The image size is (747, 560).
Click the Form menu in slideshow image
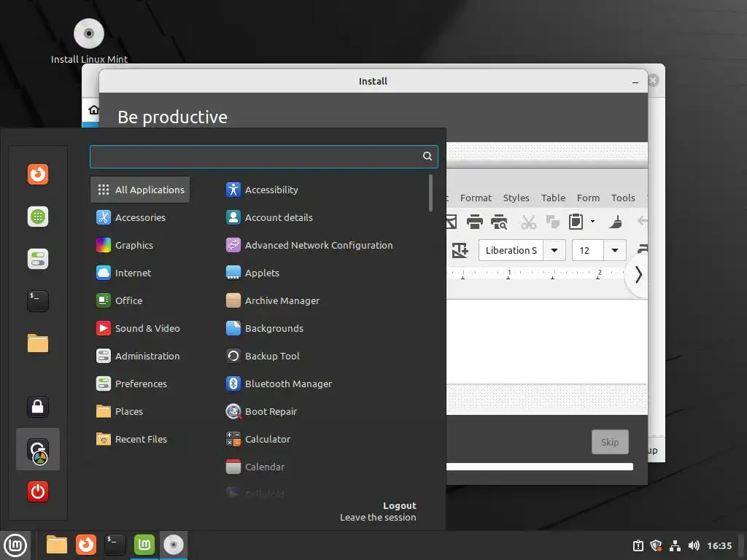pyautogui.click(x=589, y=198)
